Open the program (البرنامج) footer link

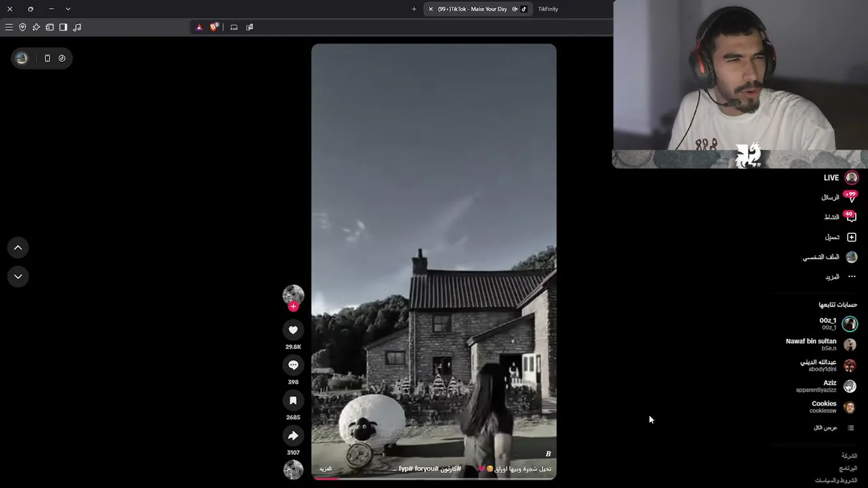(x=848, y=468)
